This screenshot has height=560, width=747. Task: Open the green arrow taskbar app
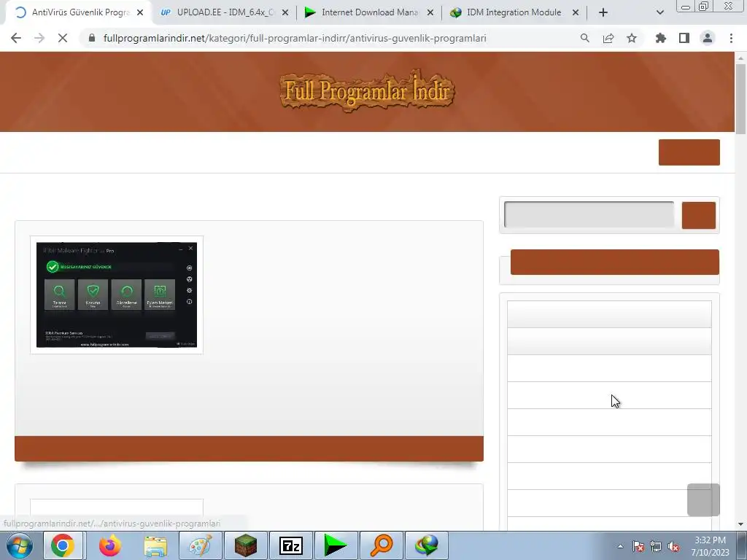pos(336,545)
